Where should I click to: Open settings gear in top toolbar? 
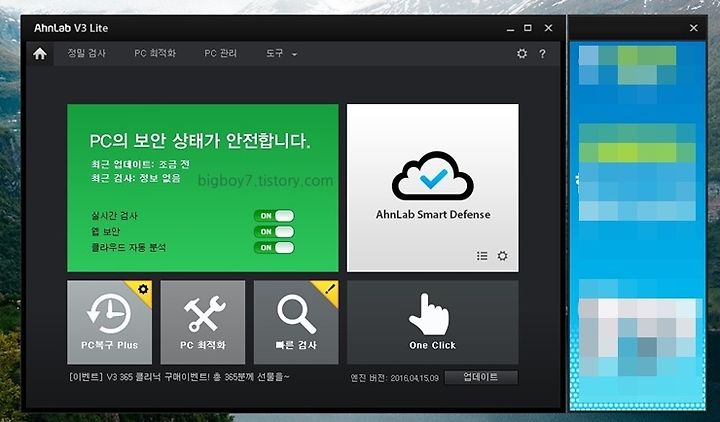click(522, 54)
